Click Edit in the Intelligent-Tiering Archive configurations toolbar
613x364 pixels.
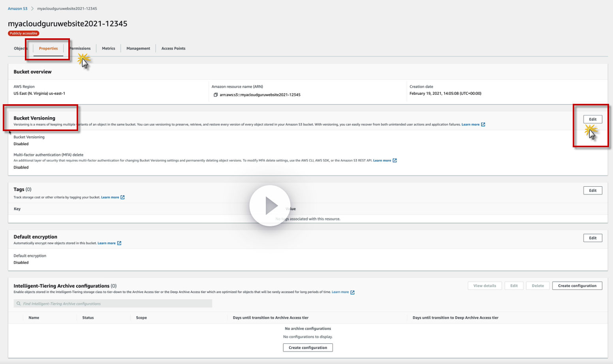(514, 286)
